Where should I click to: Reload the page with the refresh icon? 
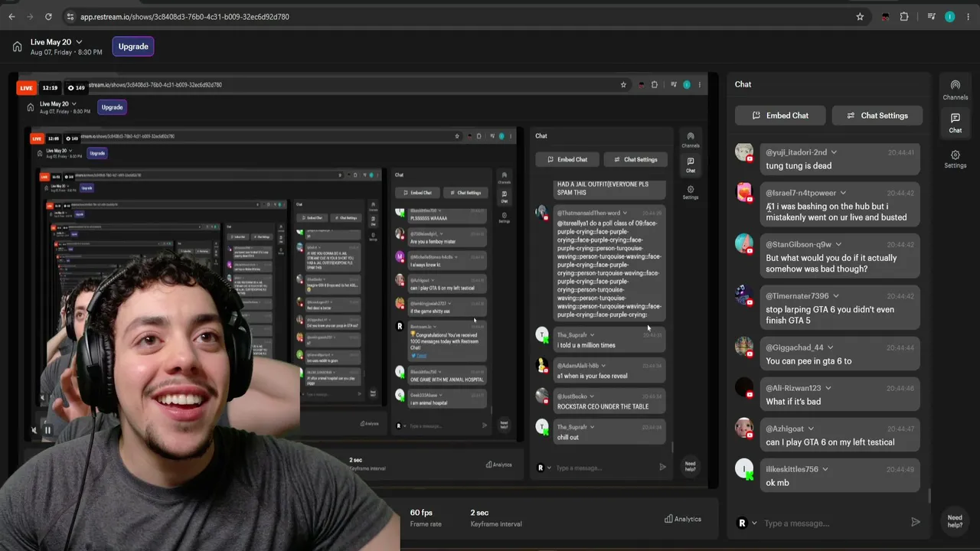coord(48,16)
